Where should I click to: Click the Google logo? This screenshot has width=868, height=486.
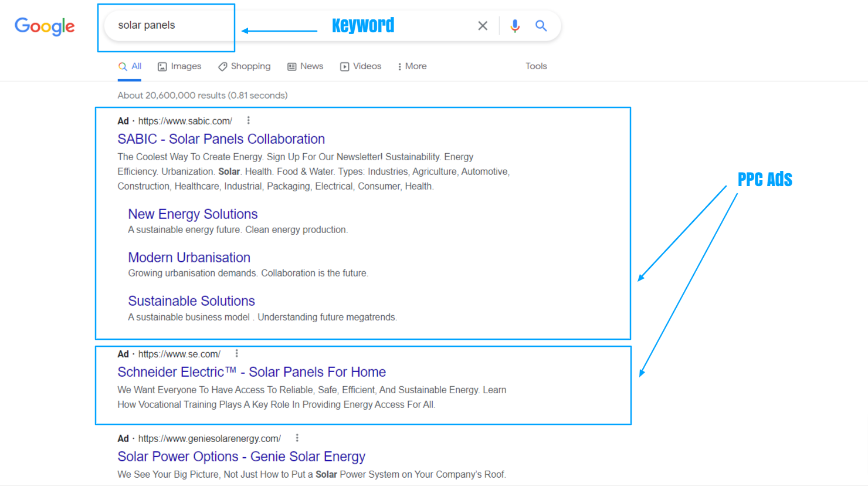click(45, 26)
